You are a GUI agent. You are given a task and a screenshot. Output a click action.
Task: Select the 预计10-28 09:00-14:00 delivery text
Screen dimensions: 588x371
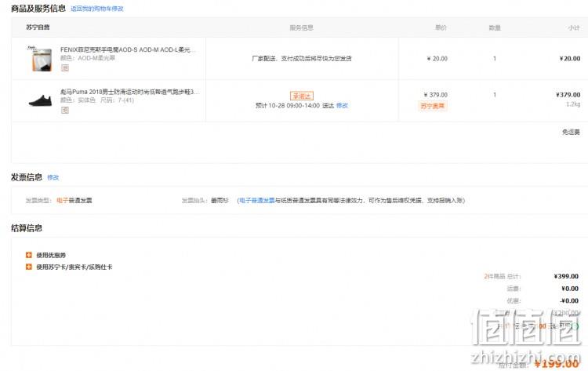click(x=295, y=106)
